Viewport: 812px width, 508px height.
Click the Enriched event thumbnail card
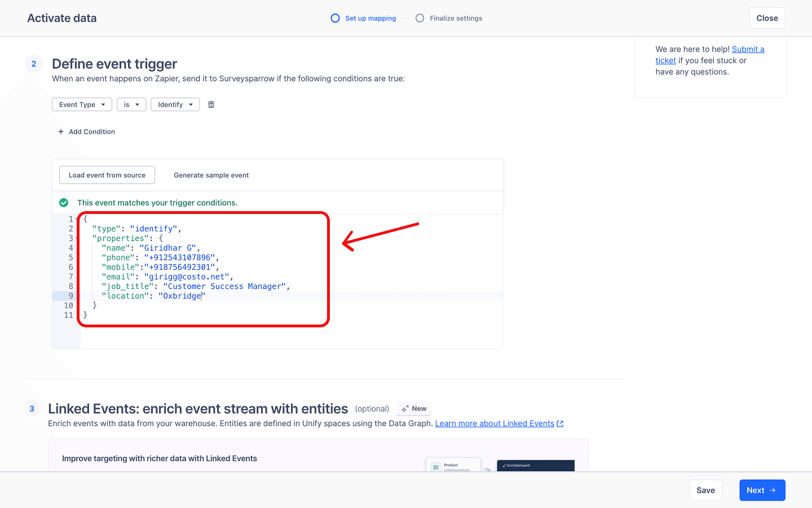point(536,466)
